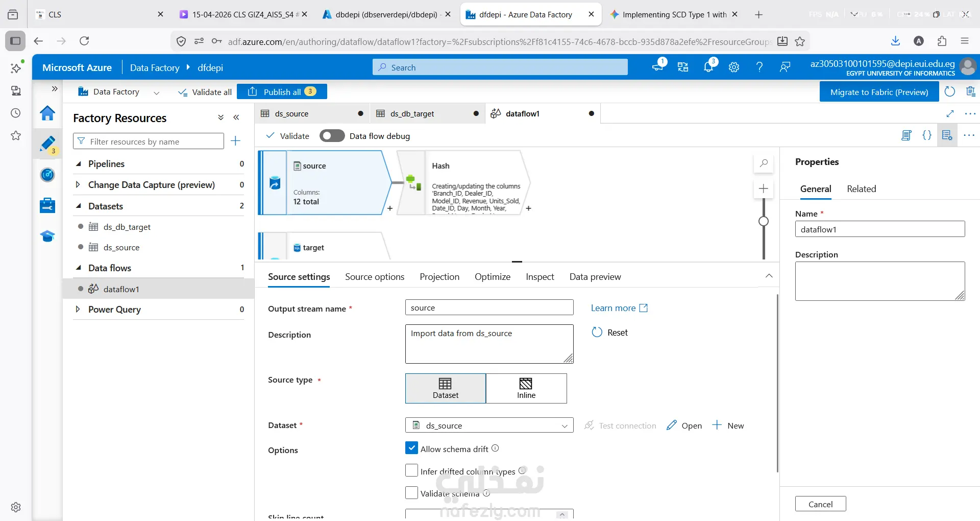The image size is (980, 521).
Task: Click Cancel in Properties pane
Action: pos(820,504)
